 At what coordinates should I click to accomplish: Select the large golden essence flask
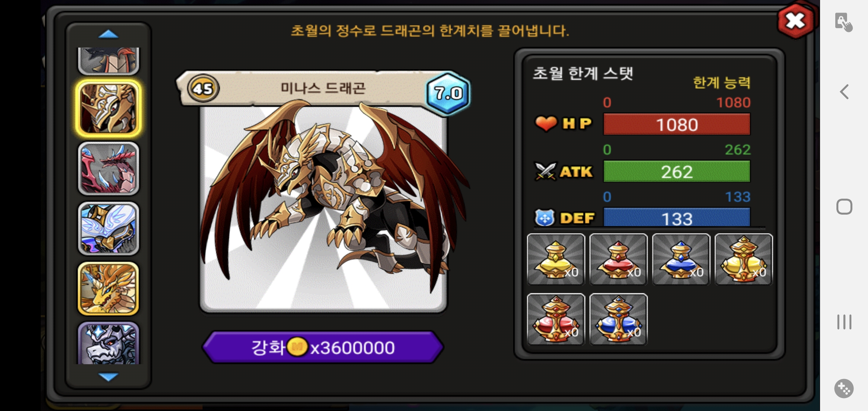click(x=744, y=259)
